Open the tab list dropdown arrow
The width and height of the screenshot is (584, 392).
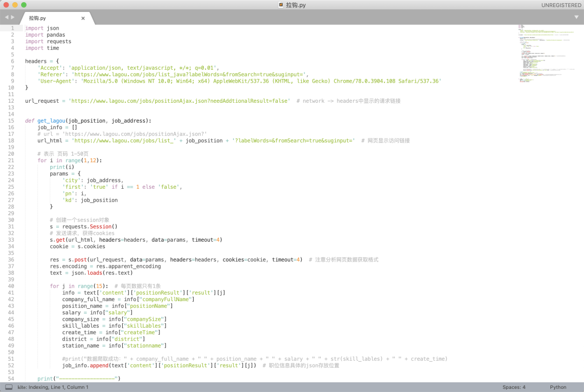click(576, 17)
